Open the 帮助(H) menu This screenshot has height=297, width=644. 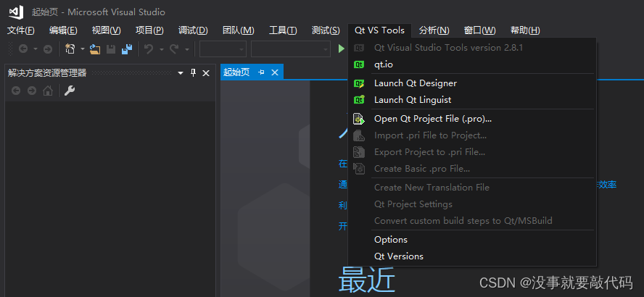coord(525,30)
